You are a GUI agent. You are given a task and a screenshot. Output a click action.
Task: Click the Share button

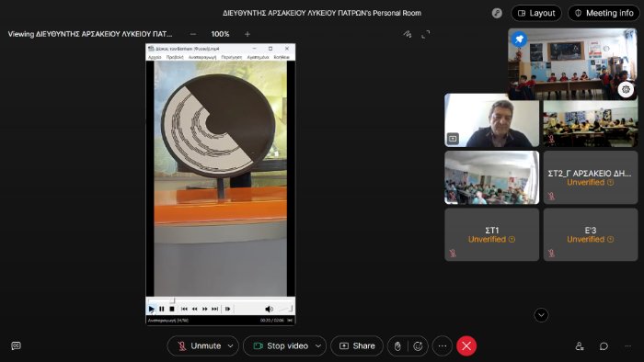[357, 346]
